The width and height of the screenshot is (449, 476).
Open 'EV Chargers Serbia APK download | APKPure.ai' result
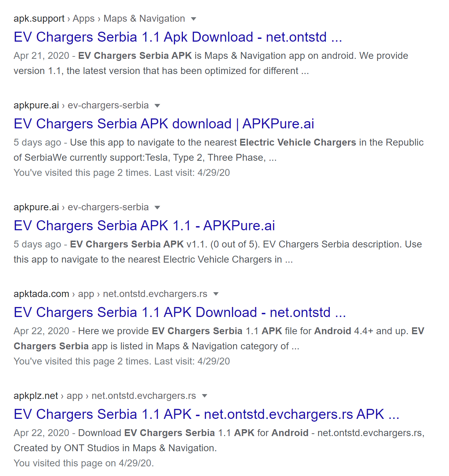(x=164, y=124)
